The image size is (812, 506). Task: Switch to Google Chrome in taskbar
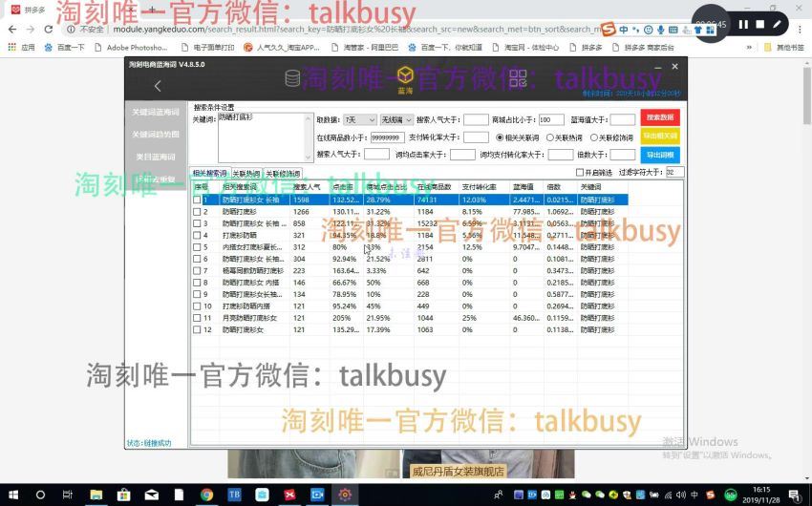click(x=206, y=495)
